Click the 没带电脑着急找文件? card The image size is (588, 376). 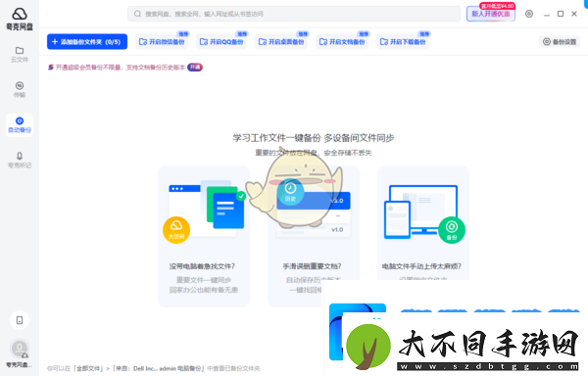[x=204, y=236]
